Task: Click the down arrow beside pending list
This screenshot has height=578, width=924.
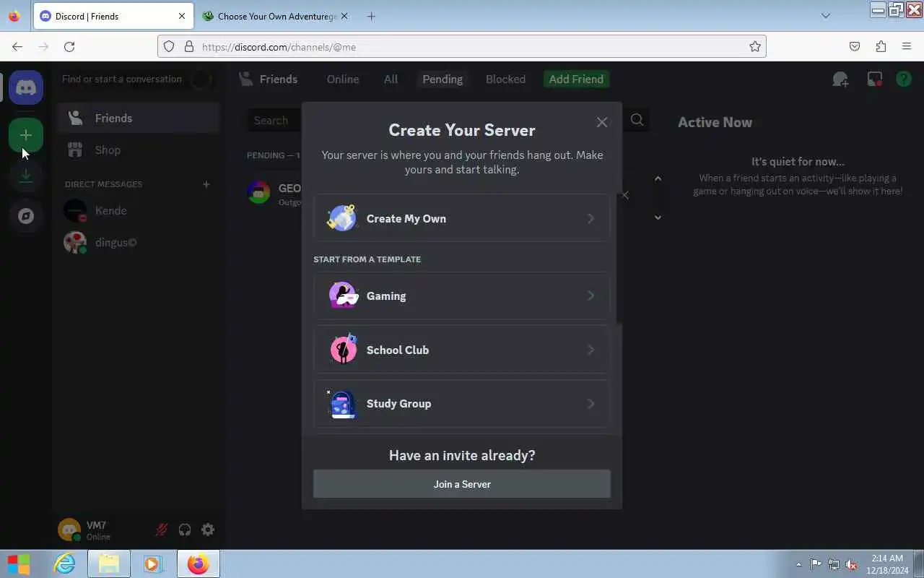Action: point(658,217)
